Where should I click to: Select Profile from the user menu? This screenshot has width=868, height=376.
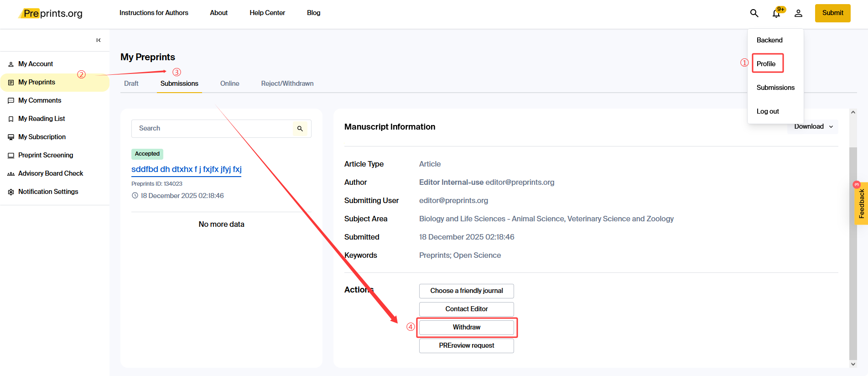(766, 64)
